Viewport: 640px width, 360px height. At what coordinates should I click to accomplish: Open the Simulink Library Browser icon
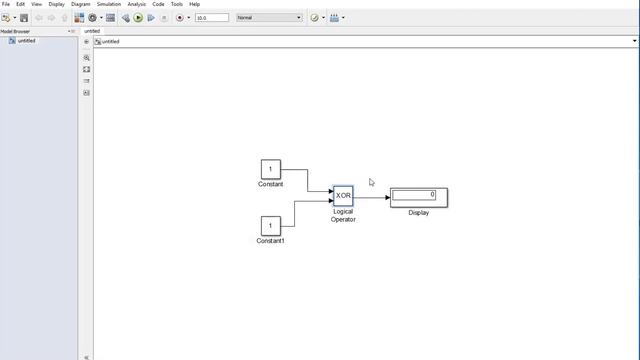(x=79, y=18)
